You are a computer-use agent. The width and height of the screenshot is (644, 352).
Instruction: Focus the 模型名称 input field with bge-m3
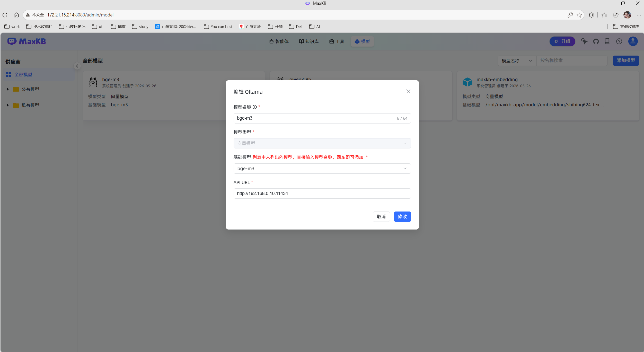coord(322,118)
